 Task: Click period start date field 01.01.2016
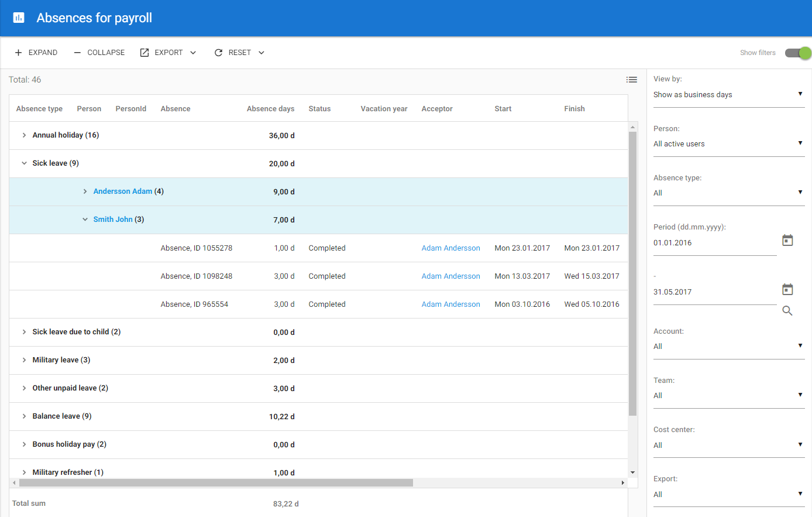coord(715,243)
